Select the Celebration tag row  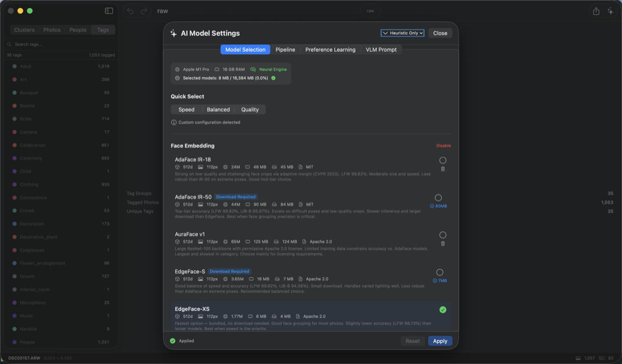[61, 145]
